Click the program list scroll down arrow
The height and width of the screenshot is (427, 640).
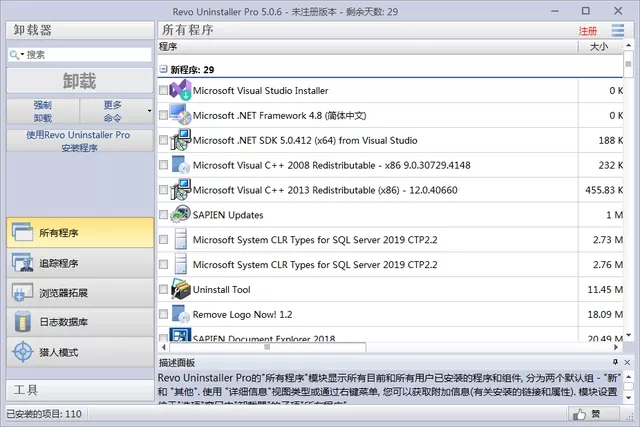(629, 335)
